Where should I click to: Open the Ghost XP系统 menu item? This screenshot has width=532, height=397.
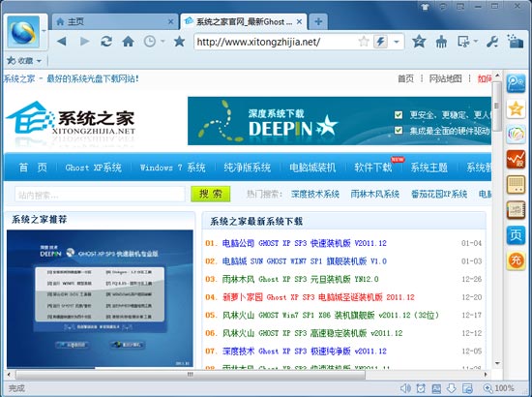pos(93,168)
